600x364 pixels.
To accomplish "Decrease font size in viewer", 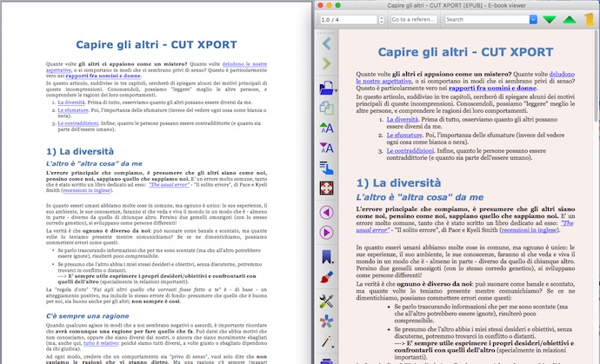I will coord(326,148).
